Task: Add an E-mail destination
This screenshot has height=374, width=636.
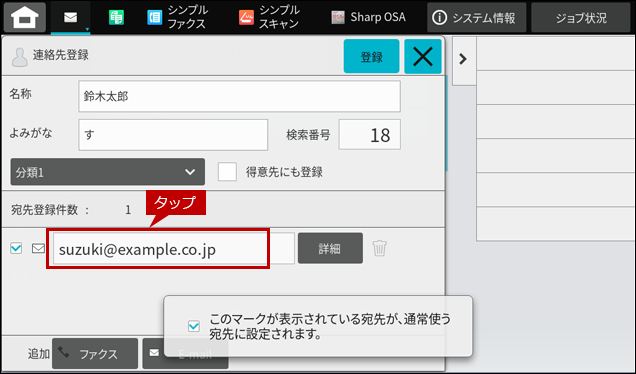Action: 185,354
